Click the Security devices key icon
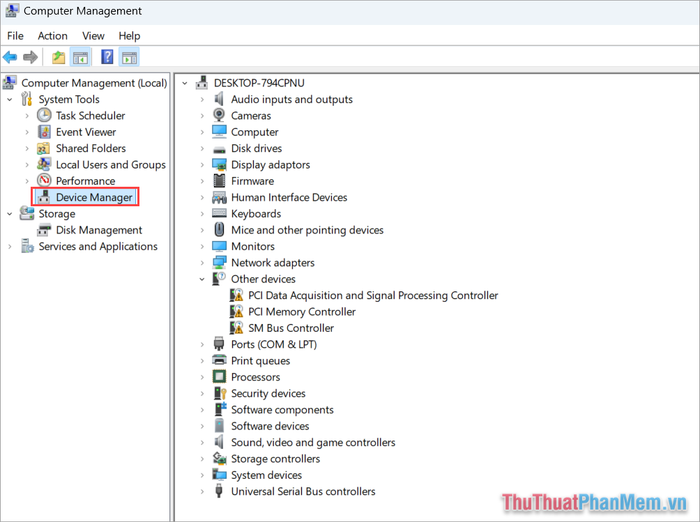The width and height of the screenshot is (700, 522). click(x=220, y=393)
